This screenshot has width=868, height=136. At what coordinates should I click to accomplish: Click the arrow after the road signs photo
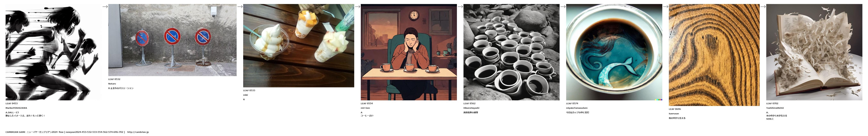[240, 6]
